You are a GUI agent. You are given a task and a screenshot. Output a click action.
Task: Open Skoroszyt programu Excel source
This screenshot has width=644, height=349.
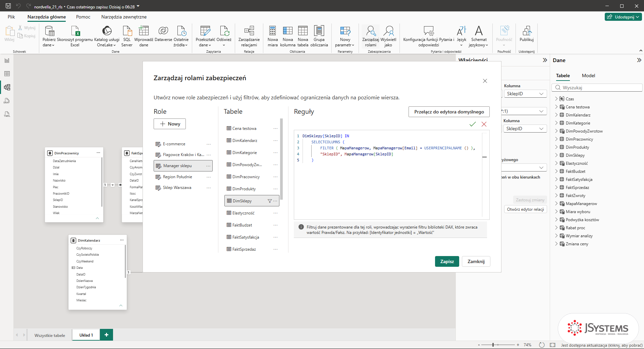(x=75, y=36)
